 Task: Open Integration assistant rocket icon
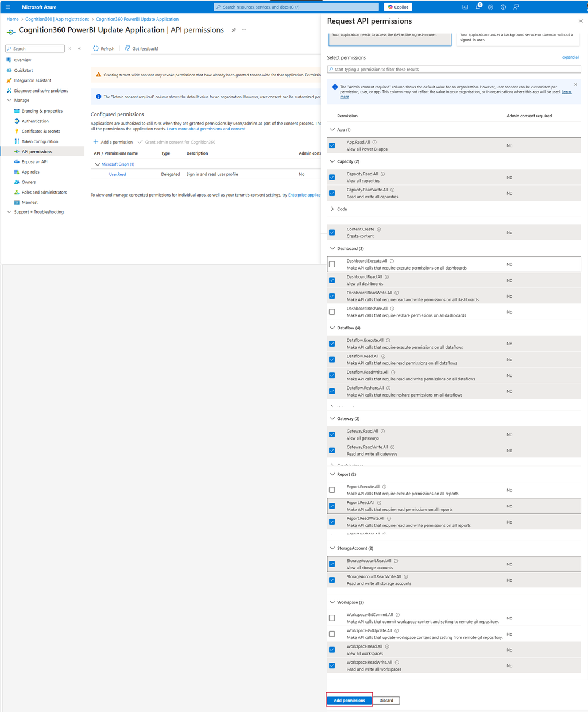9,80
